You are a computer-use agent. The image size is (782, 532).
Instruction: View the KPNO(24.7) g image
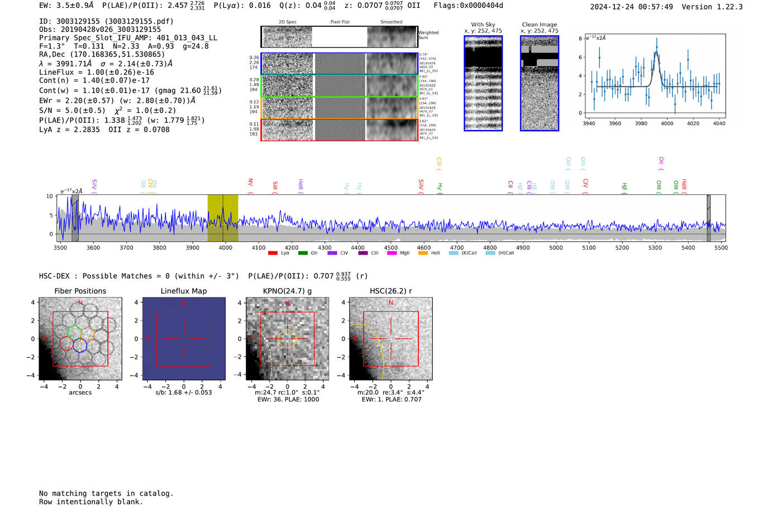(x=287, y=339)
